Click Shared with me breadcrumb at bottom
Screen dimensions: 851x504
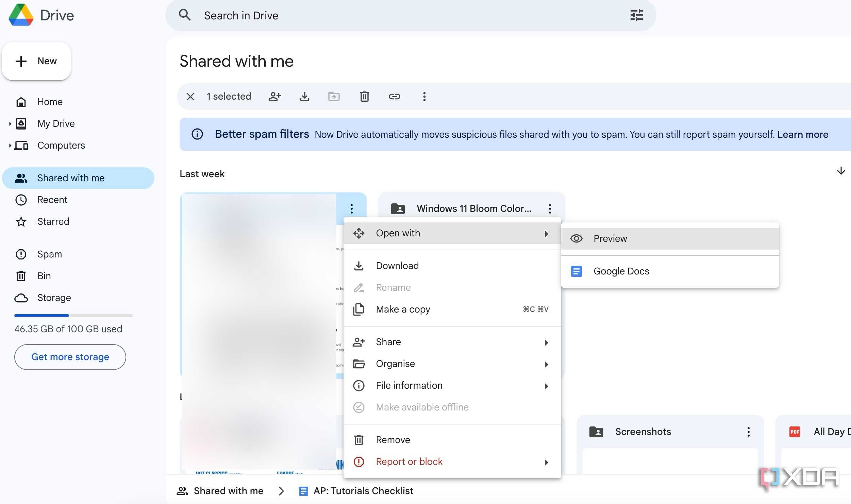pyautogui.click(x=220, y=491)
